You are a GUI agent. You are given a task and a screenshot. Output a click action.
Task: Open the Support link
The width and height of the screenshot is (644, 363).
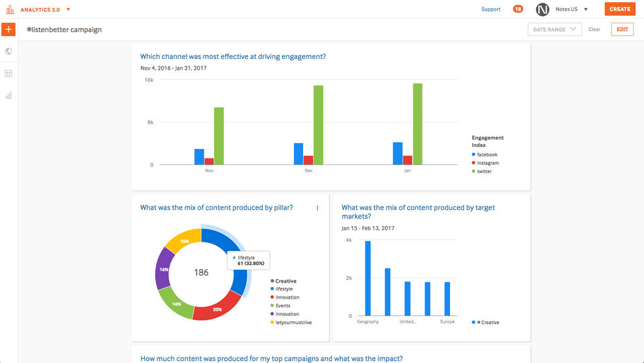click(x=491, y=9)
